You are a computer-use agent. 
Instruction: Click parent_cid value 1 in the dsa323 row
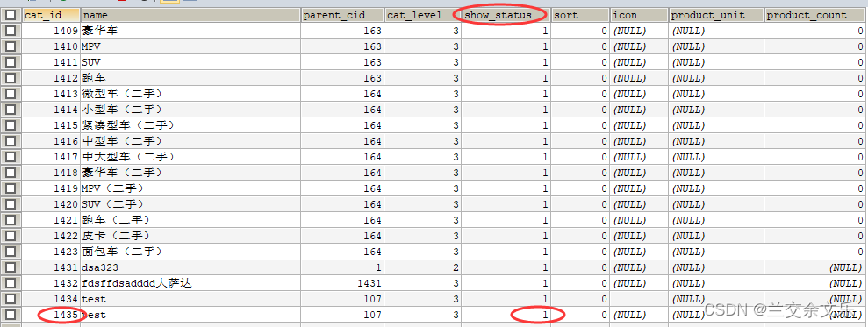pyautogui.click(x=342, y=267)
